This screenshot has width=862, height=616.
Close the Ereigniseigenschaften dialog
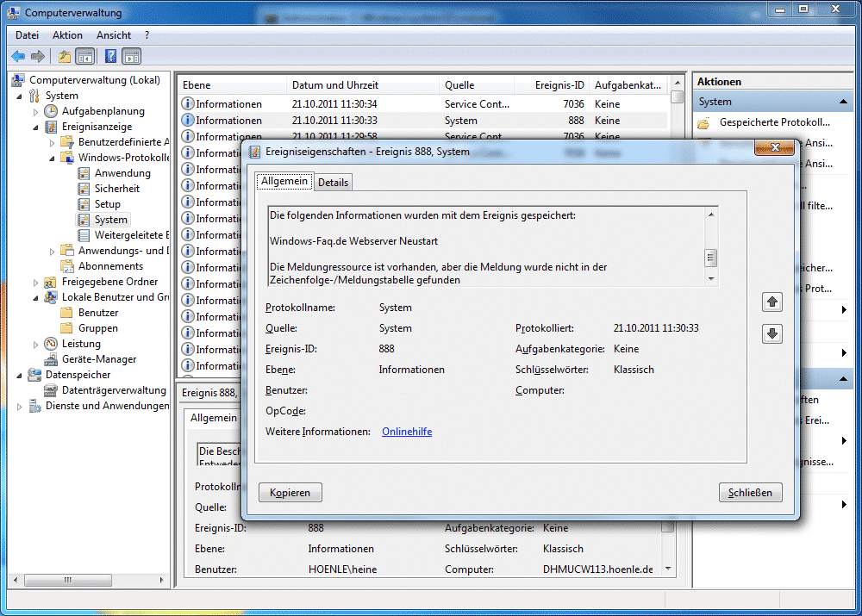pyautogui.click(x=775, y=147)
